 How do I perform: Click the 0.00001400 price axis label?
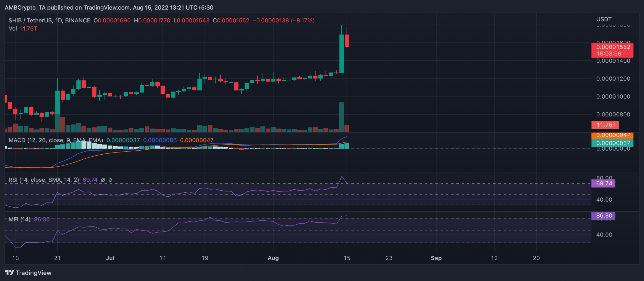tap(613, 61)
